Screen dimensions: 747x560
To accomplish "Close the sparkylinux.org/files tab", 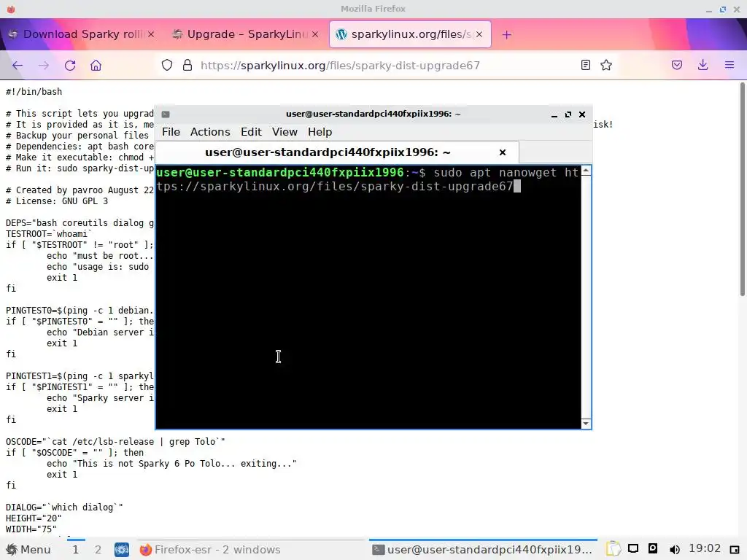I will pos(479,34).
